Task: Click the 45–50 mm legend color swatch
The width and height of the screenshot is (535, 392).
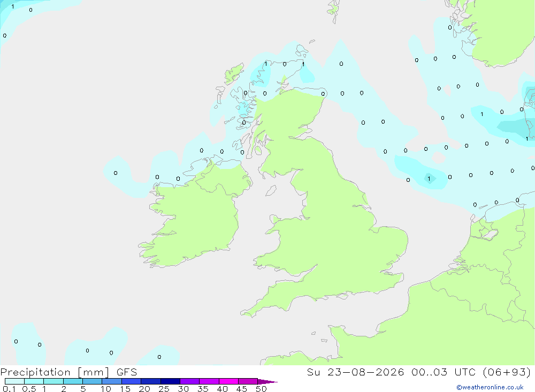Action: (248, 381)
